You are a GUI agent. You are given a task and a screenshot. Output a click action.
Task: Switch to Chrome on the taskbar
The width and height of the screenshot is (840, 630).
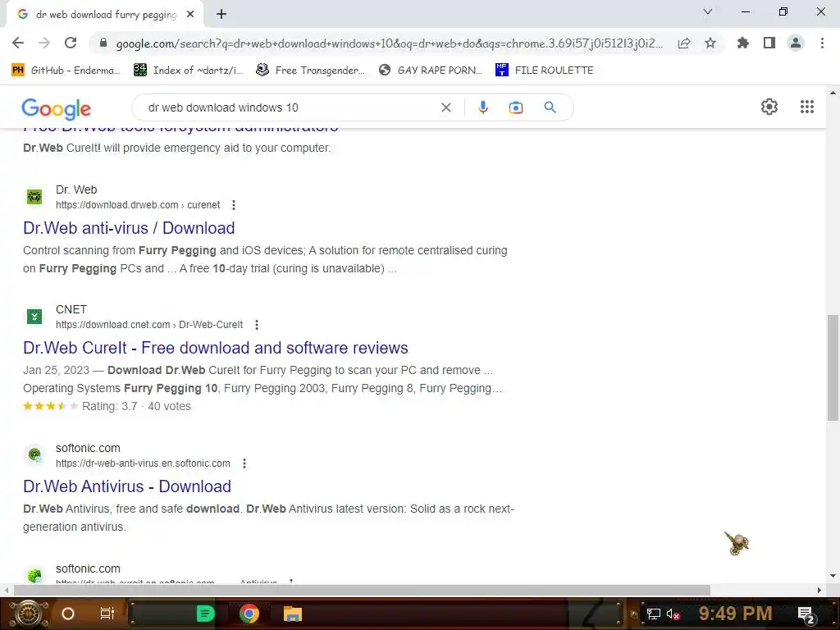coord(249,614)
